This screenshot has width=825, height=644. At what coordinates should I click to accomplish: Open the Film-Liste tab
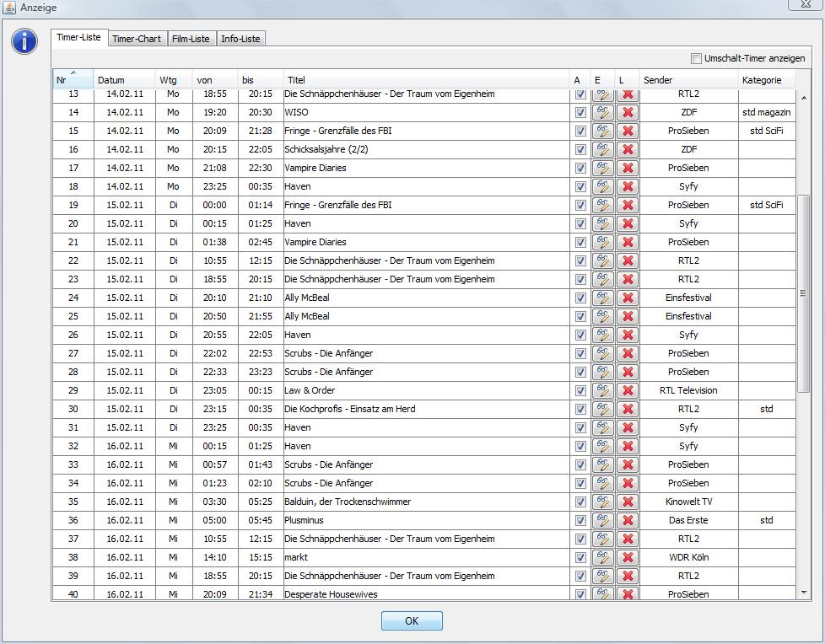coord(191,39)
